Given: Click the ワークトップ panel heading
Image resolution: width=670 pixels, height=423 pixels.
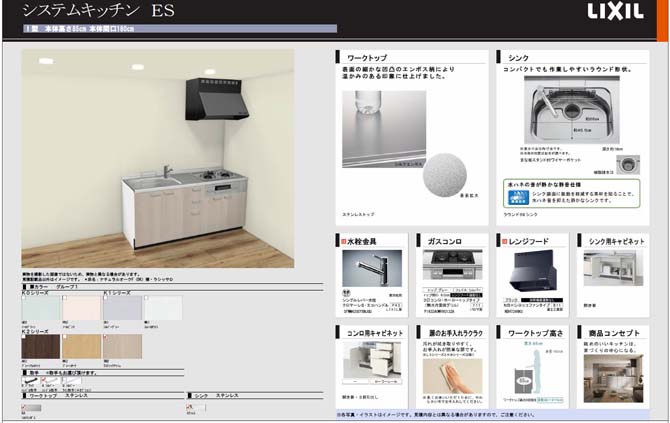Looking at the screenshot, I should [x=367, y=58].
